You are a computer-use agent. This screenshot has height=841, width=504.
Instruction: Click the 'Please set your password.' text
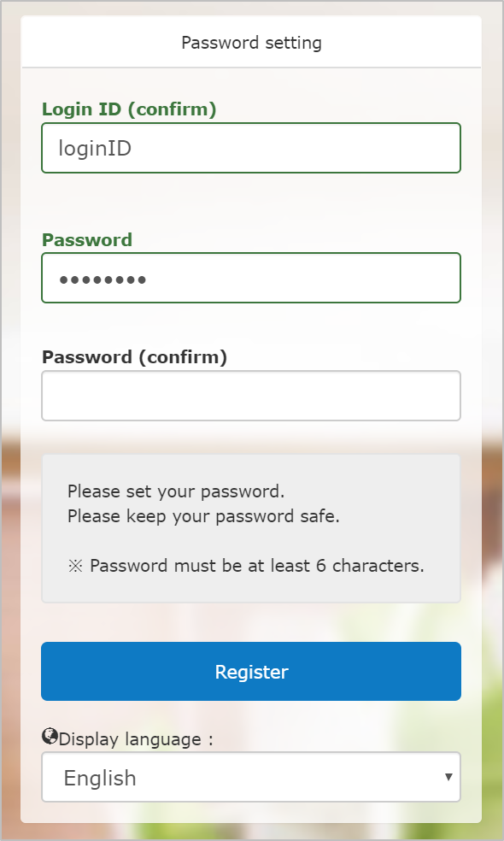point(176,491)
